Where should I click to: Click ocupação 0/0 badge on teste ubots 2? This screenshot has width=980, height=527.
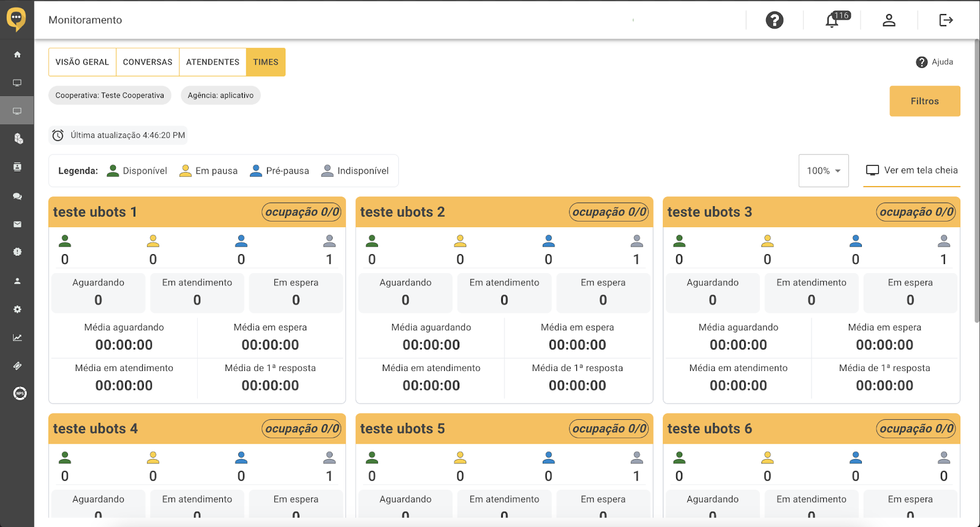pos(609,212)
